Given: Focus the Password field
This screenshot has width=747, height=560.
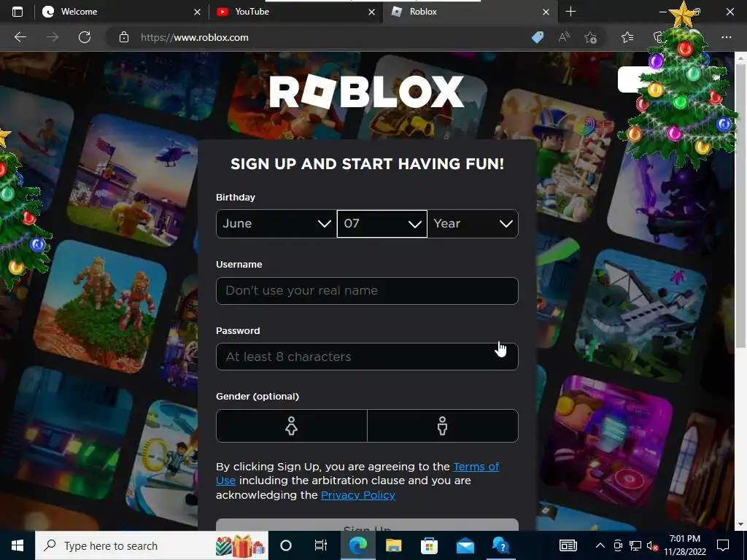Looking at the screenshot, I should 367,357.
